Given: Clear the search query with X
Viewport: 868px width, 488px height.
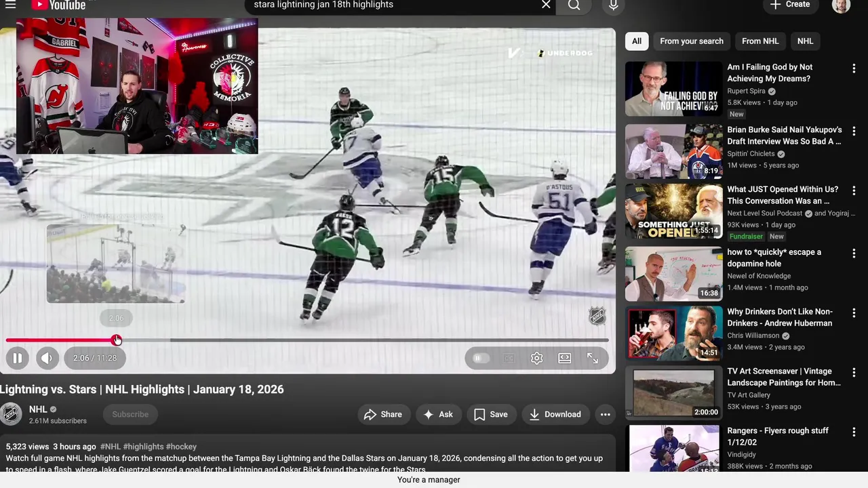Looking at the screenshot, I should click(546, 5).
